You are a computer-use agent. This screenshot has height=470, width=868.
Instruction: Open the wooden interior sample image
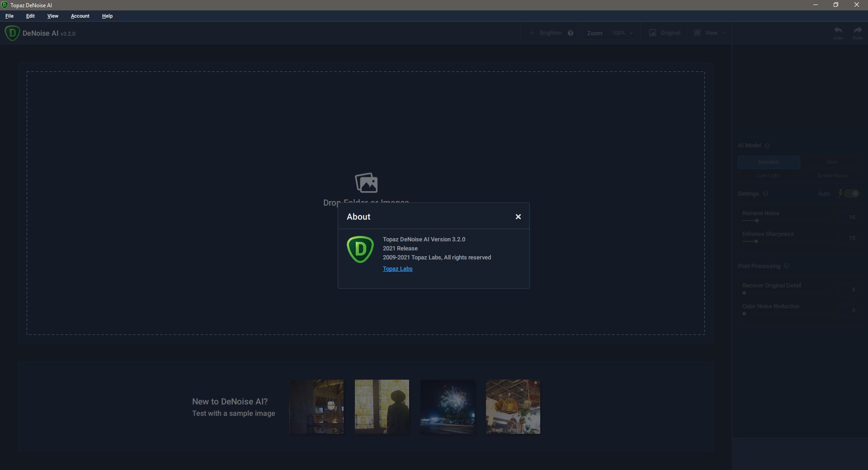(316, 407)
